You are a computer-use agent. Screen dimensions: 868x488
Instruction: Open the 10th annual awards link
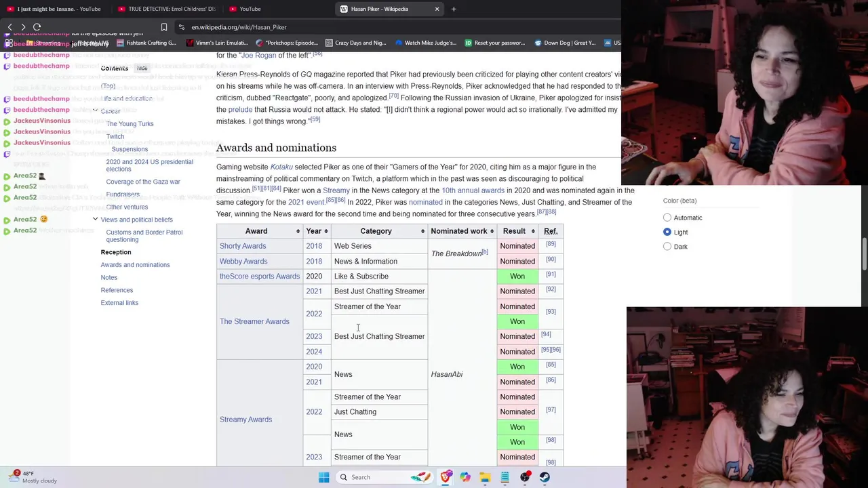pyautogui.click(x=473, y=190)
